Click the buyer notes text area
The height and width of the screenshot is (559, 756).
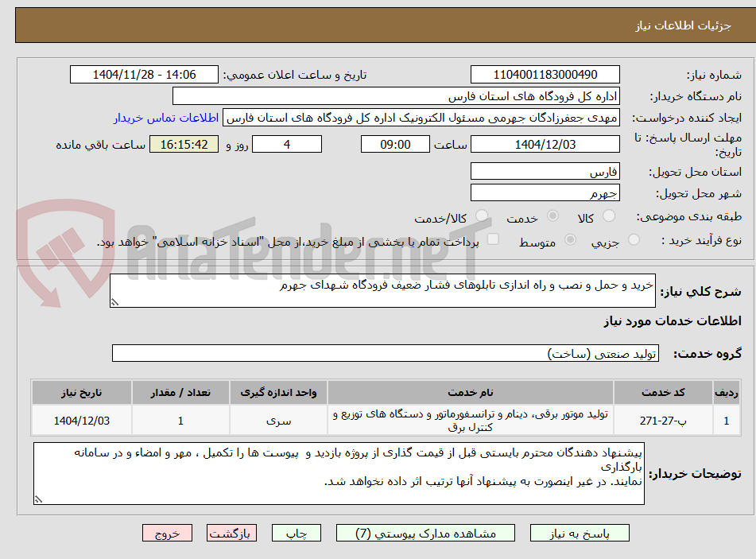pos(339,474)
